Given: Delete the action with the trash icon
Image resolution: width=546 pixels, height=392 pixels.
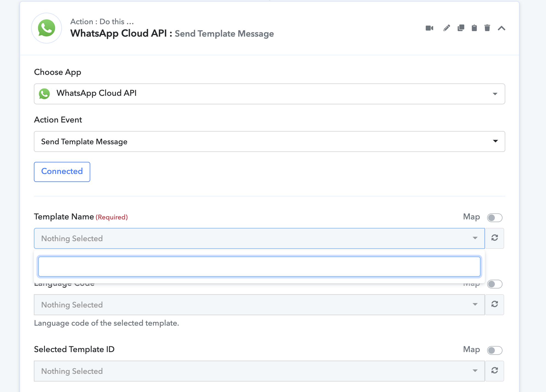Looking at the screenshot, I should click(x=487, y=28).
